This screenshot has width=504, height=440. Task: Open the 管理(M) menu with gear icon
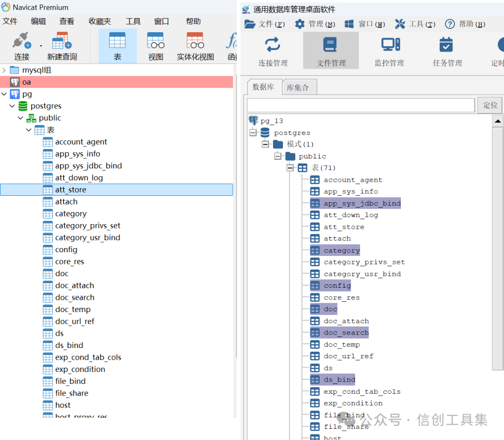click(315, 24)
